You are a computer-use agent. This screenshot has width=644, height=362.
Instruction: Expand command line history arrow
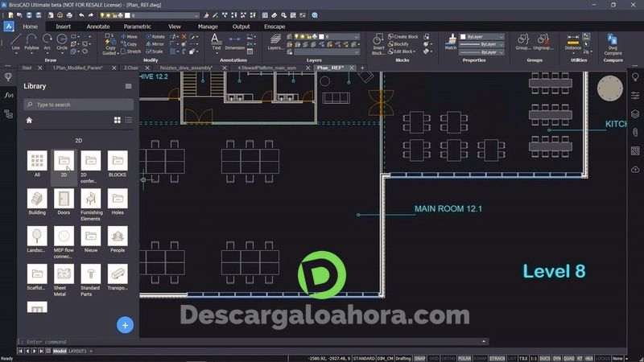(484, 341)
